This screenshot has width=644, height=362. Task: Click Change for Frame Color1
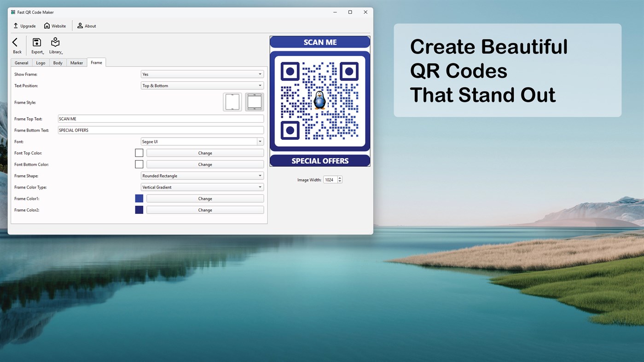(x=205, y=198)
